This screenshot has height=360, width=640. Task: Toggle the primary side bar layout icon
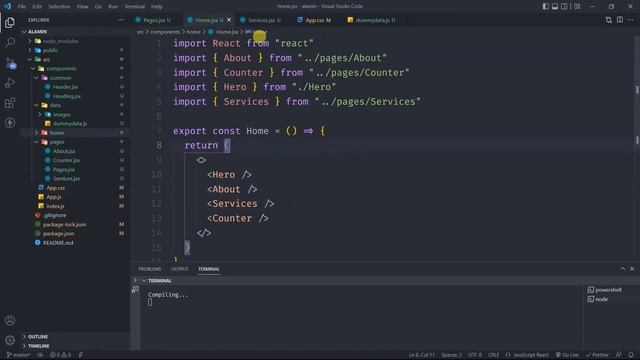(x=546, y=6)
